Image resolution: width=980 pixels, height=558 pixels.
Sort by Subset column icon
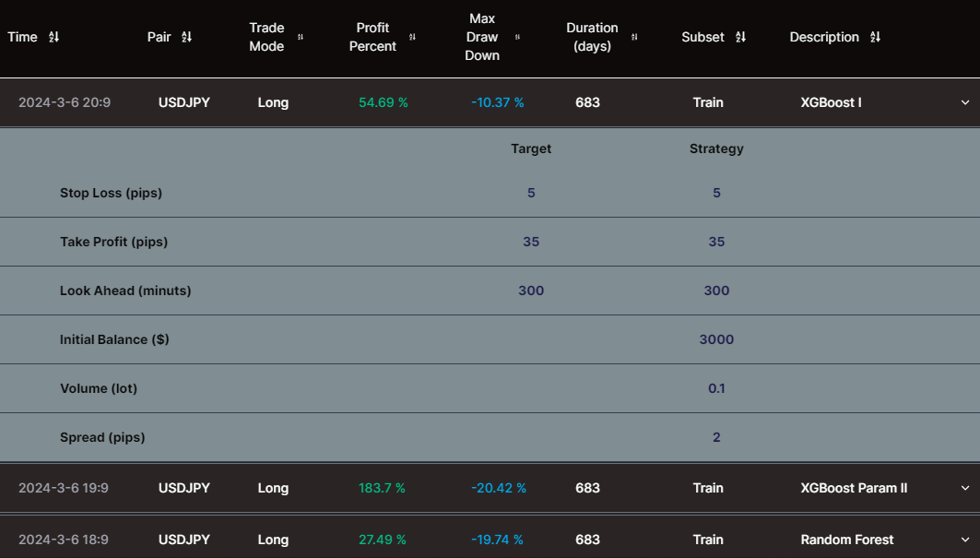740,37
